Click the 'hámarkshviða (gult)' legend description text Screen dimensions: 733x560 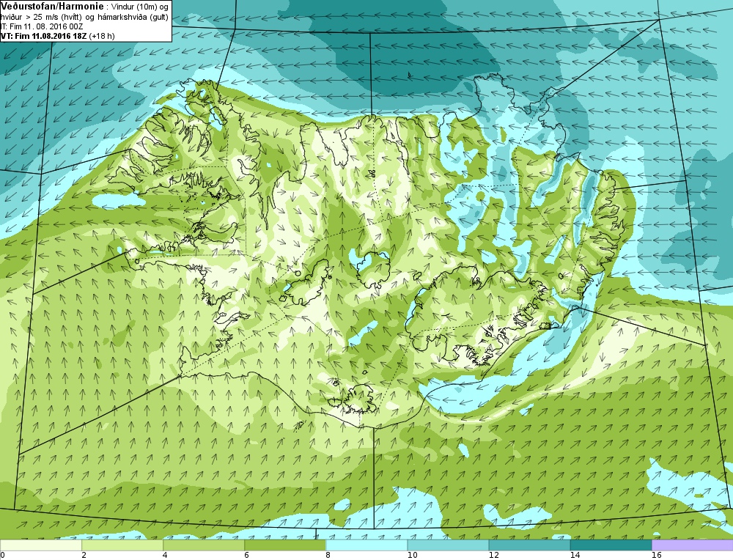[133, 18]
